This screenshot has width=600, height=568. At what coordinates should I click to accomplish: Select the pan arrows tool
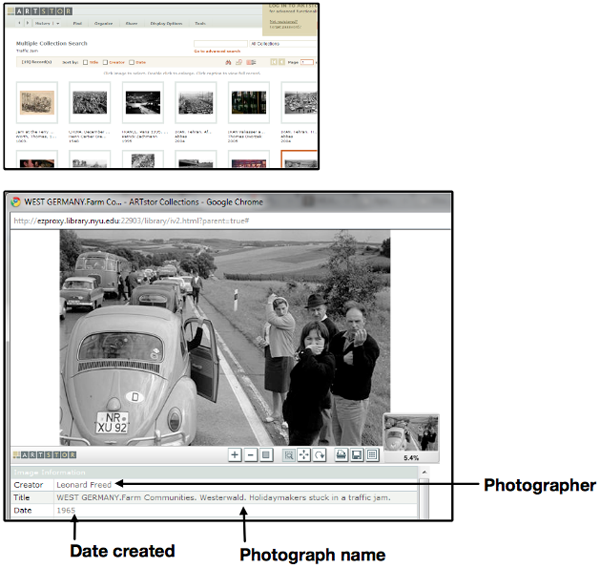304,455
